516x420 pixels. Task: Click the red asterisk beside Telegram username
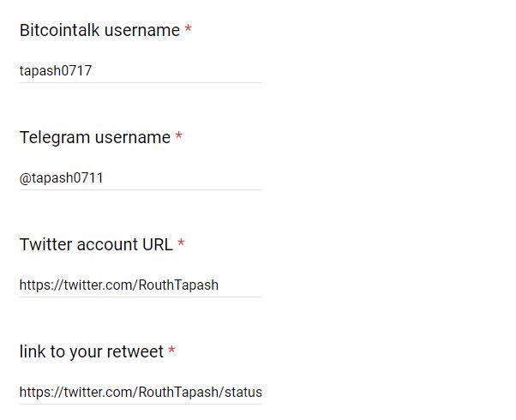pos(178,135)
